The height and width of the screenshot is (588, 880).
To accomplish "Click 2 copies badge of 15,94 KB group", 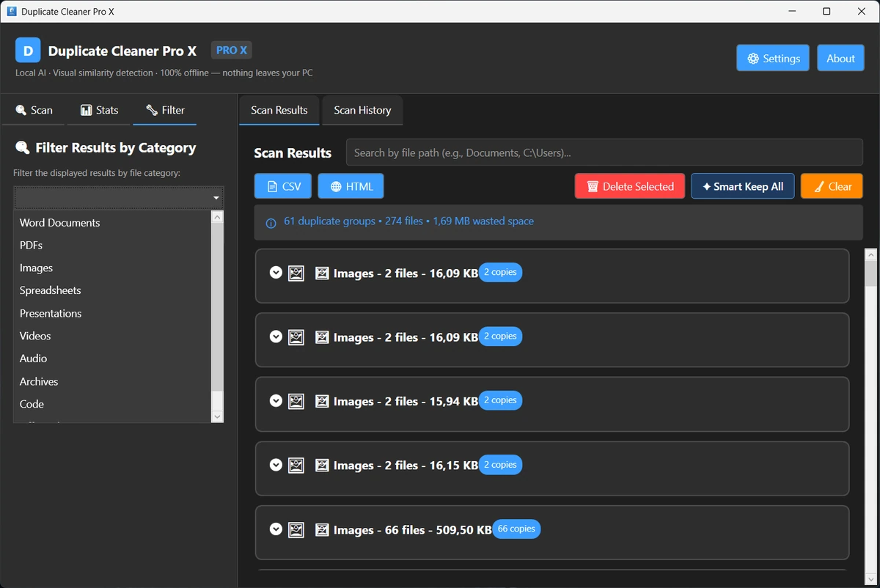I will click(x=500, y=400).
